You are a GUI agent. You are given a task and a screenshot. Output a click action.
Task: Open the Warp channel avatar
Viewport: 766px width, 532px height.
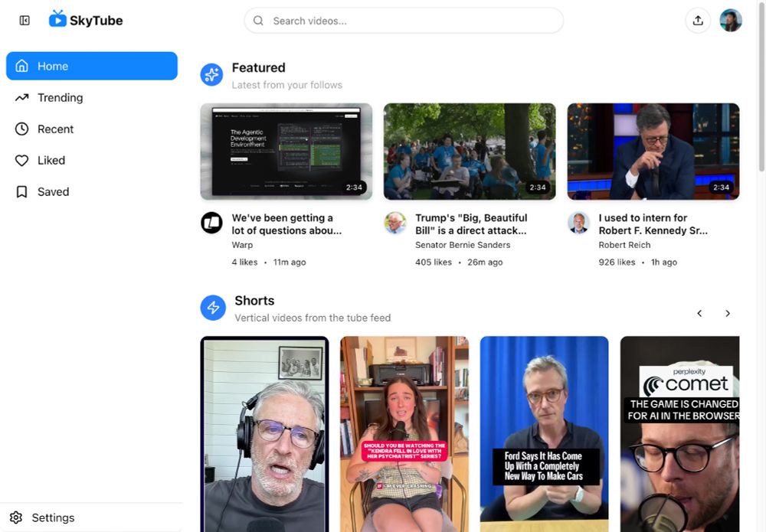(x=212, y=223)
